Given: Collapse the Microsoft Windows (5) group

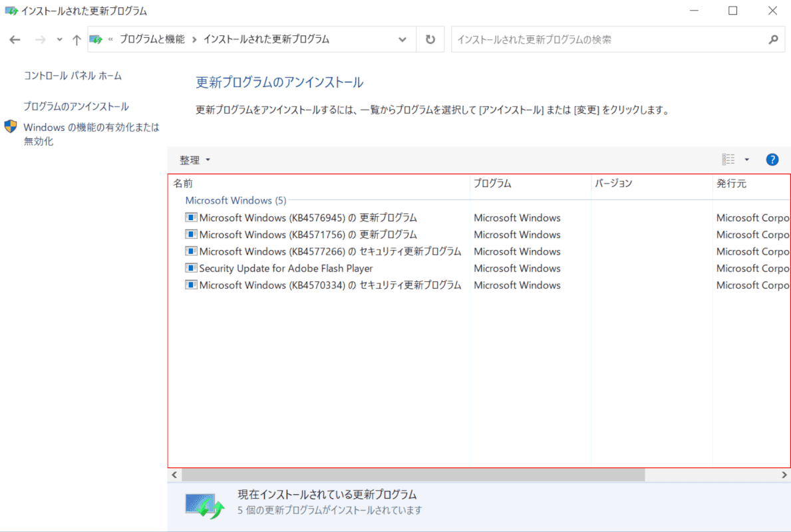Looking at the screenshot, I should click(x=236, y=201).
